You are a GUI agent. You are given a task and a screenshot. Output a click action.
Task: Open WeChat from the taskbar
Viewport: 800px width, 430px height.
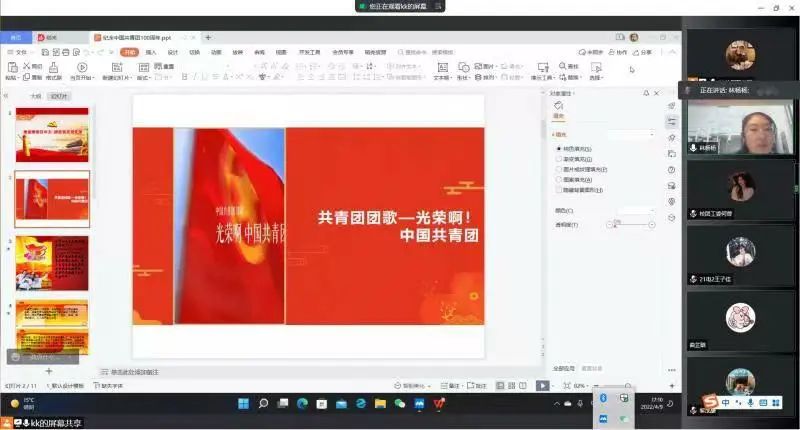click(399, 403)
